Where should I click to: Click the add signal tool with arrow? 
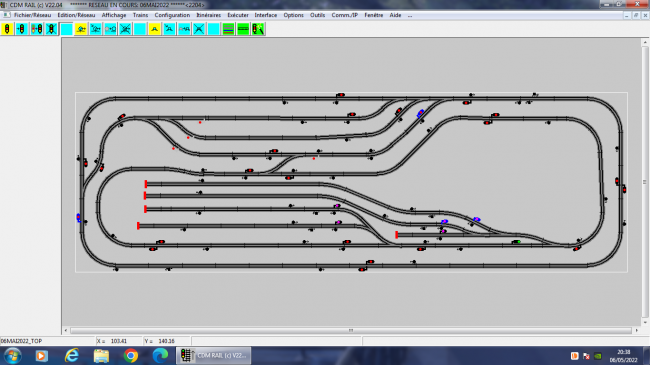[x=22, y=29]
